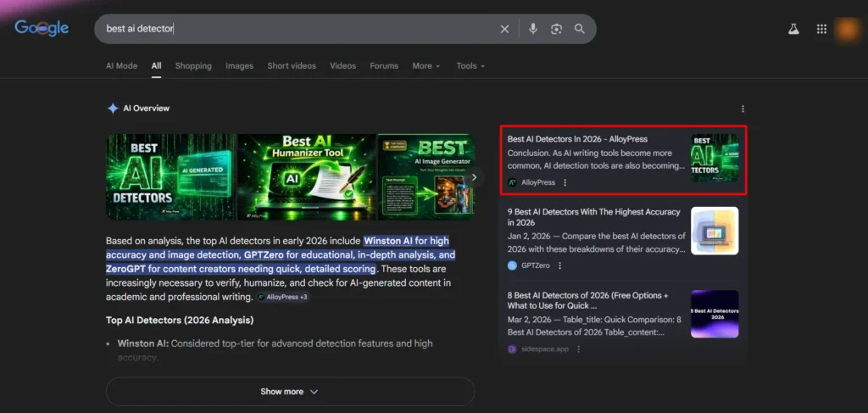Screen dimensions: 868x413
Task: Click the 'Top AI Detectors (2026 Analysis)' heading
Action: point(180,320)
